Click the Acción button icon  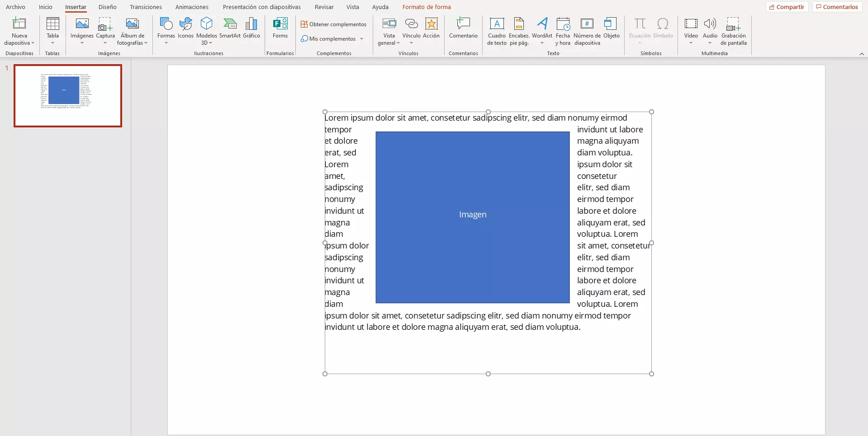point(431,23)
